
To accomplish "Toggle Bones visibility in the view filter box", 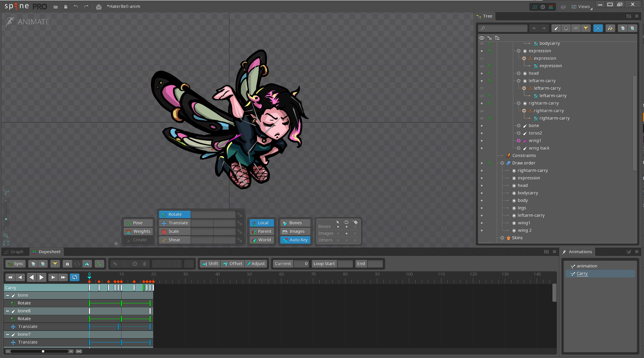I will [x=347, y=227].
